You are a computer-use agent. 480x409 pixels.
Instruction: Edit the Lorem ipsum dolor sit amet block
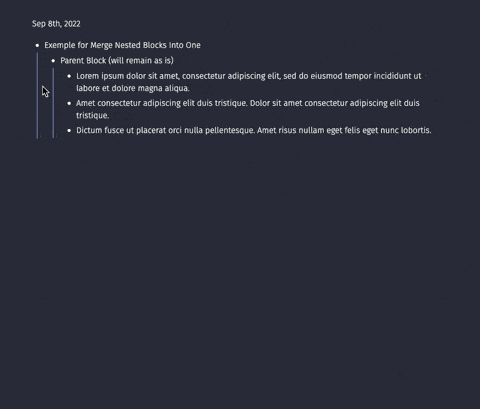pyautogui.click(x=249, y=82)
